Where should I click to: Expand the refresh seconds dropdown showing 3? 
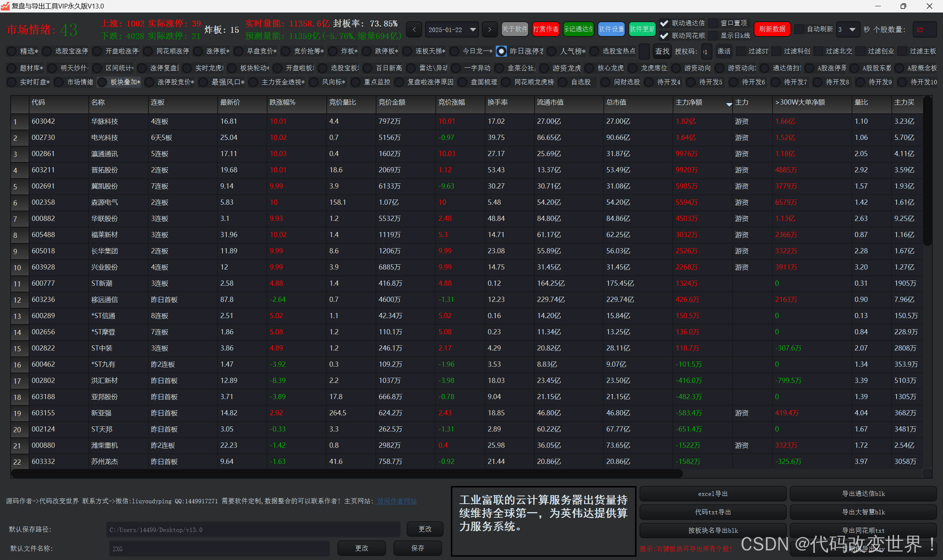coord(852,29)
